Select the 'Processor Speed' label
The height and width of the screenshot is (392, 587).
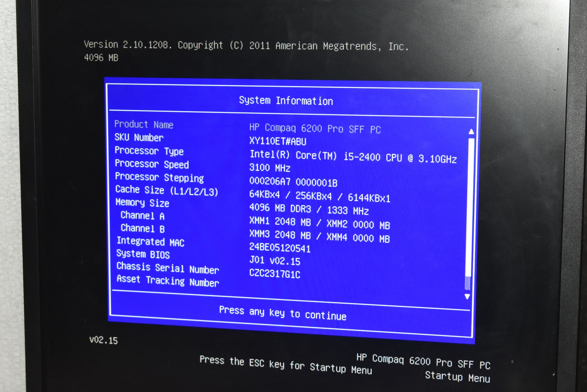(x=152, y=164)
